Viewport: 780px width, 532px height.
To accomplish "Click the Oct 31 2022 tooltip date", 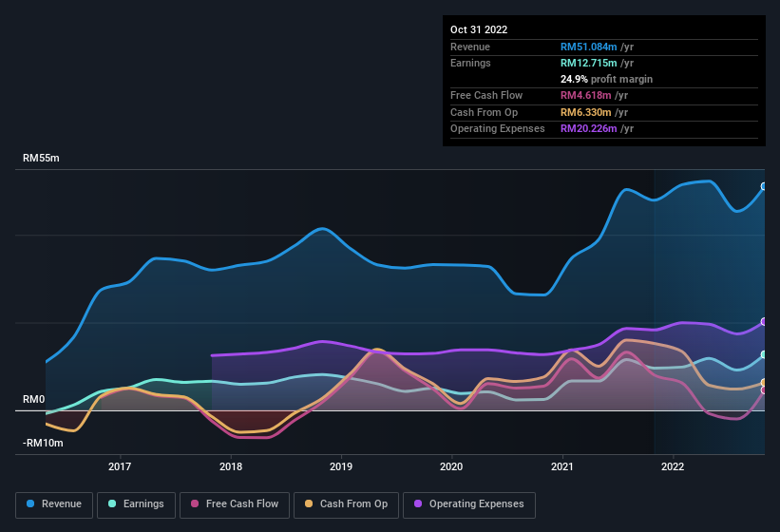I will pyautogui.click(x=479, y=29).
